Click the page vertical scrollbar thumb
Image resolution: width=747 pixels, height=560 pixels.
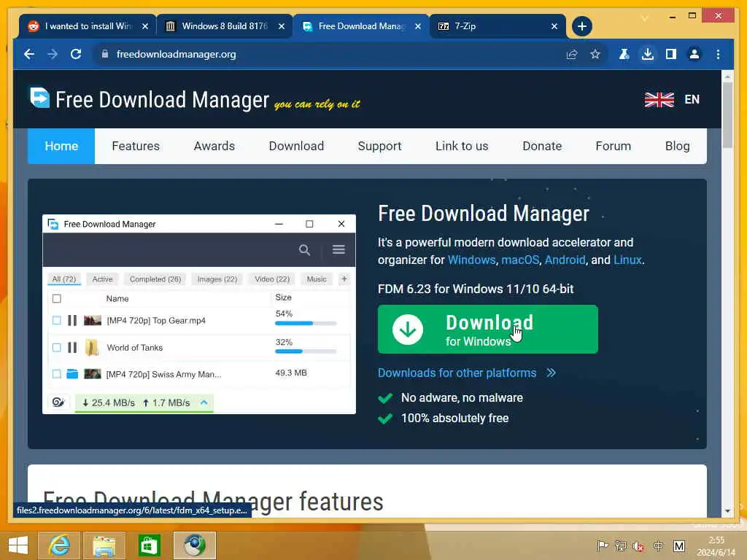click(727, 115)
